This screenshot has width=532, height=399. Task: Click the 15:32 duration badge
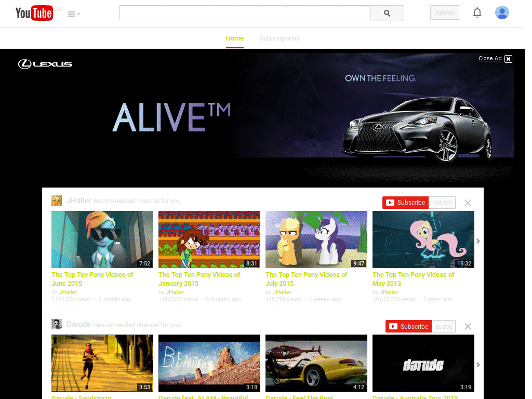point(464,263)
